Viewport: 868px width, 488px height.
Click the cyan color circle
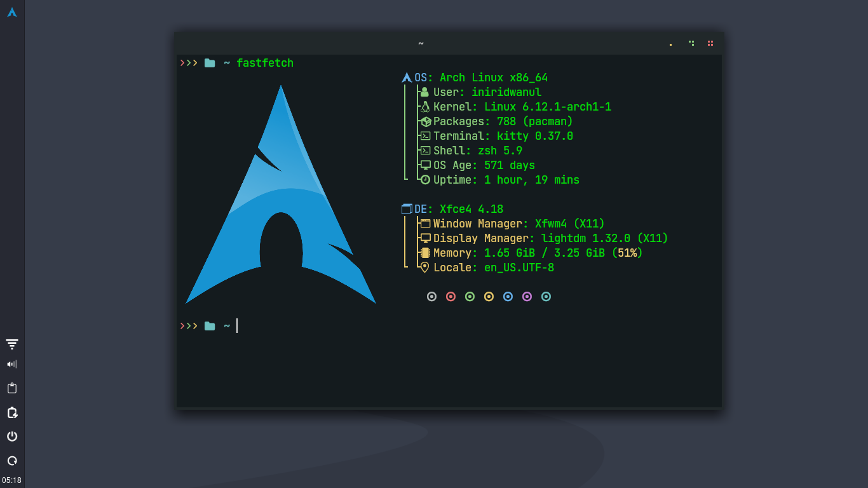click(546, 297)
